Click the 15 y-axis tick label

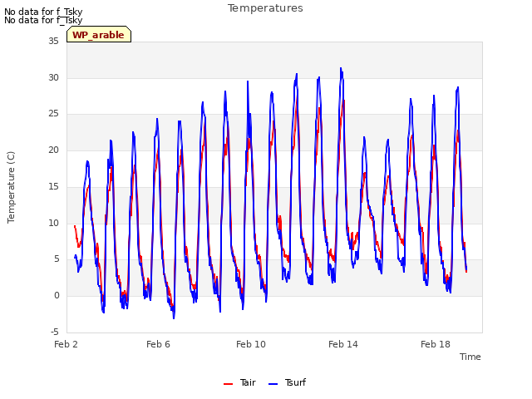[53, 186]
